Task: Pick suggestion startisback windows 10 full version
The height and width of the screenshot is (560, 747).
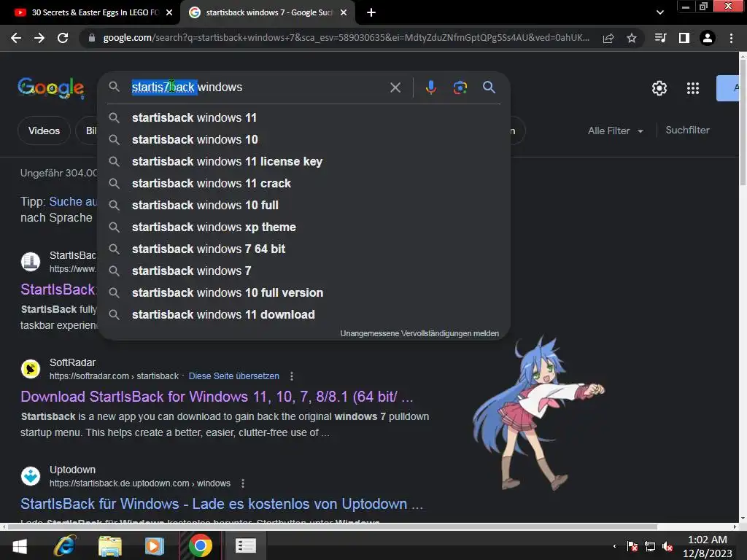Action: coord(304,293)
